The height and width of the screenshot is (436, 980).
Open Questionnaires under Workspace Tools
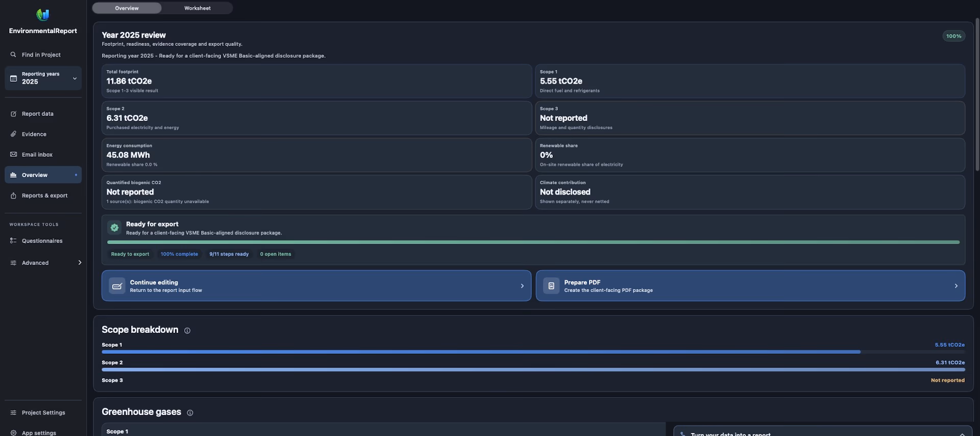(43, 241)
